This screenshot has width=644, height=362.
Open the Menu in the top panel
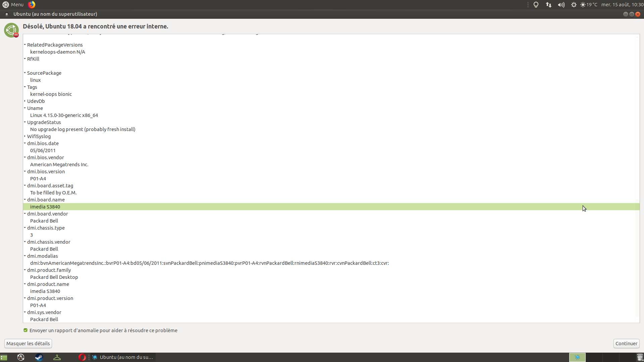coord(13,5)
